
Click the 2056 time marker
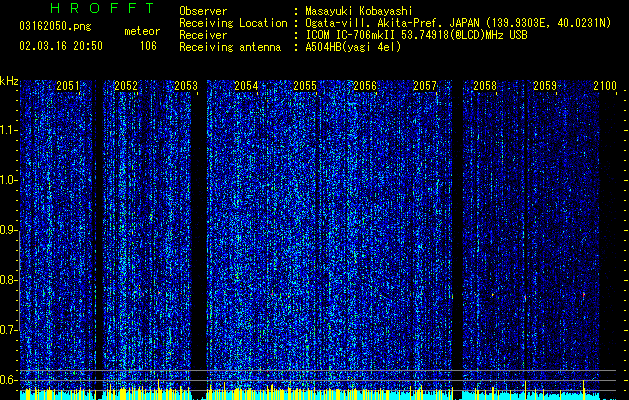coord(365,86)
